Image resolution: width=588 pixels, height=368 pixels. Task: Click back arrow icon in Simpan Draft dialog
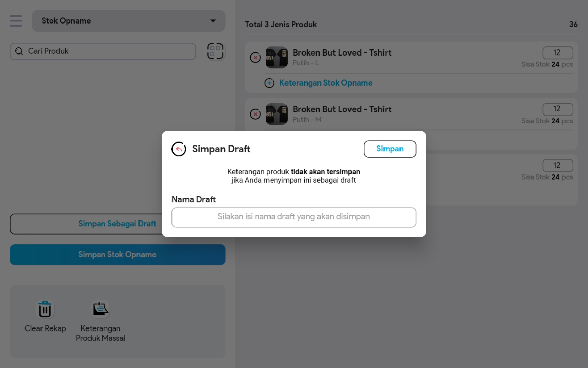click(179, 149)
